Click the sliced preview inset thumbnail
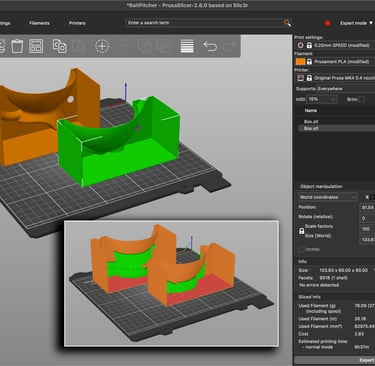 [171, 283]
